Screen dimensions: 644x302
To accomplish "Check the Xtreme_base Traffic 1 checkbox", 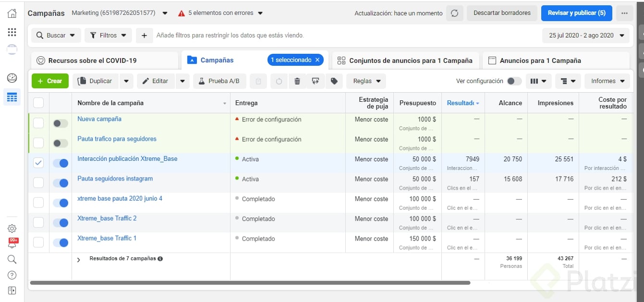I will tap(38, 242).
